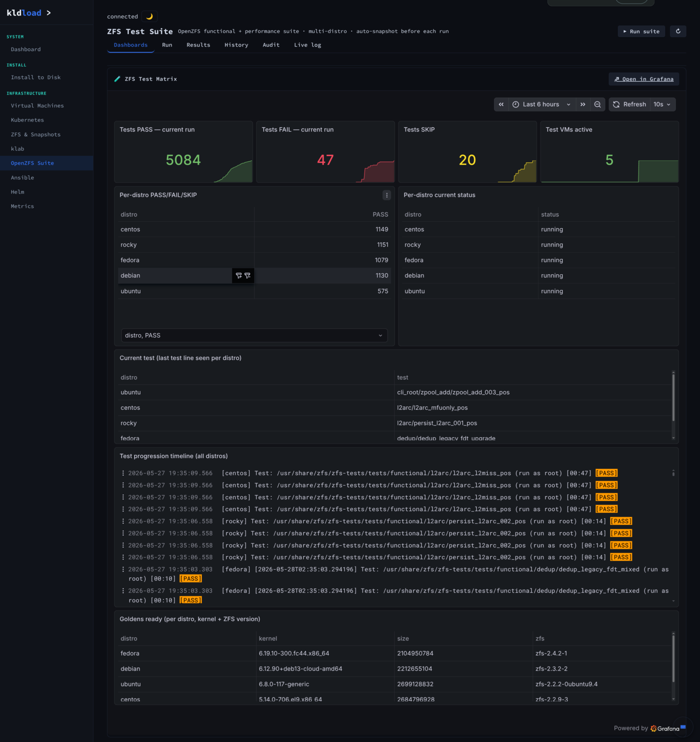This screenshot has width=700, height=742.
Task: Click filter-for-value icon on debian row
Action: coord(238,276)
